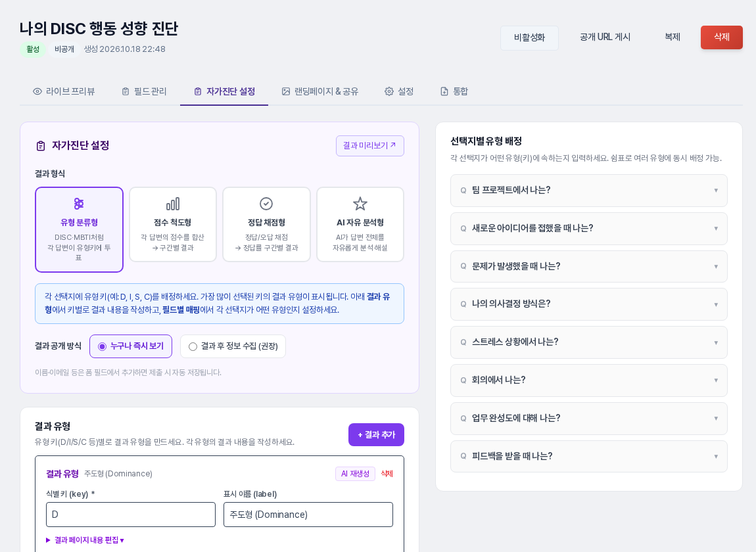Click the check-circle icon of 정답 채점형
This screenshot has width=756, height=552.
pyautogui.click(x=266, y=204)
